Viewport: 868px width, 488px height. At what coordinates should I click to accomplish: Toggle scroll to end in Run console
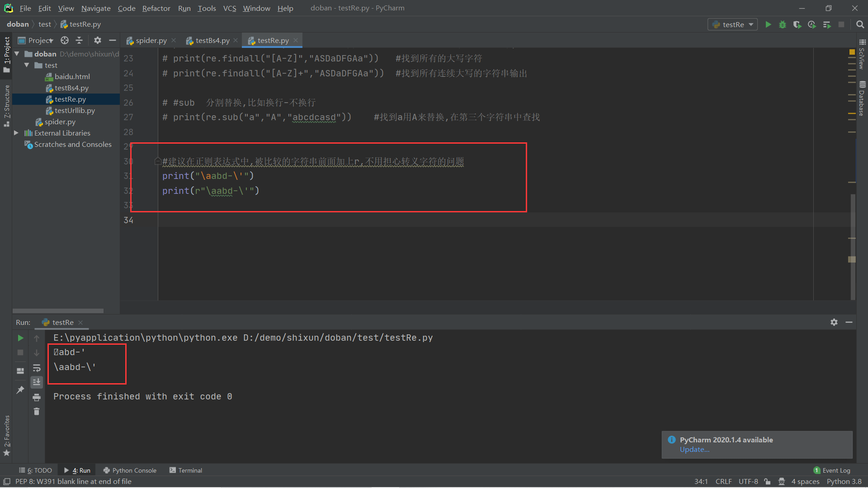click(x=37, y=382)
